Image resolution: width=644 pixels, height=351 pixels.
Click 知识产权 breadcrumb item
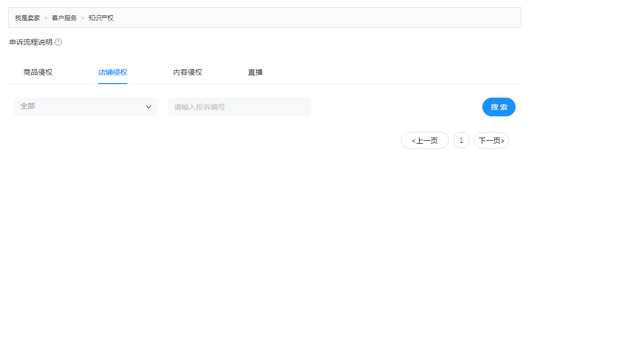pyautogui.click(x=101, y=18)
